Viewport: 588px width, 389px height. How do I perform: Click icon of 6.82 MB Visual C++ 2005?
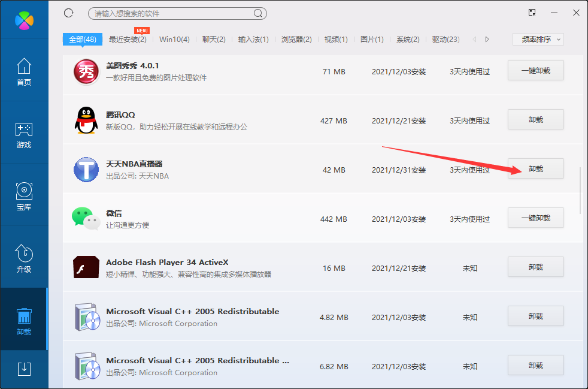point(87,366)
